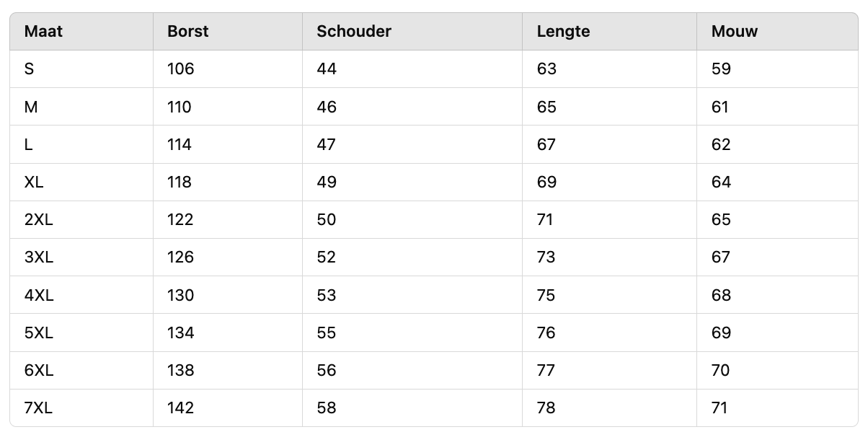Click the 3XL size cell
Viewport: 868px width, 440px height.
tap(39, 258)
